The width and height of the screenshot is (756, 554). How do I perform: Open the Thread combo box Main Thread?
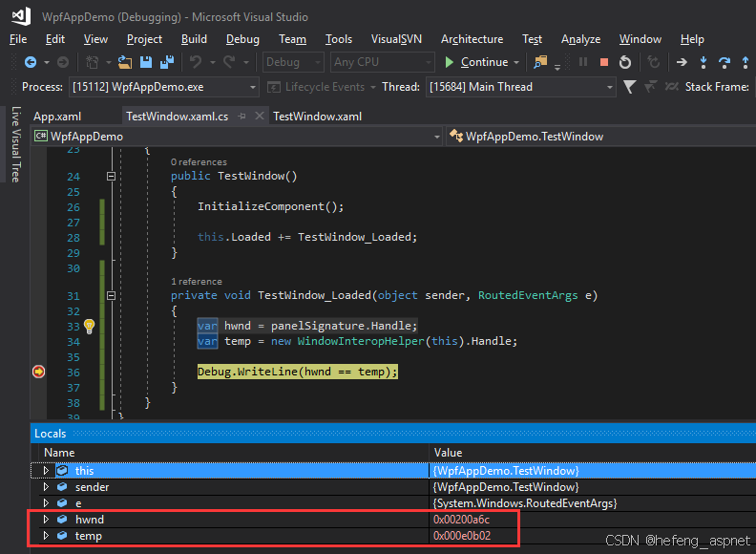pyautogui.click(x=521, y=87)
